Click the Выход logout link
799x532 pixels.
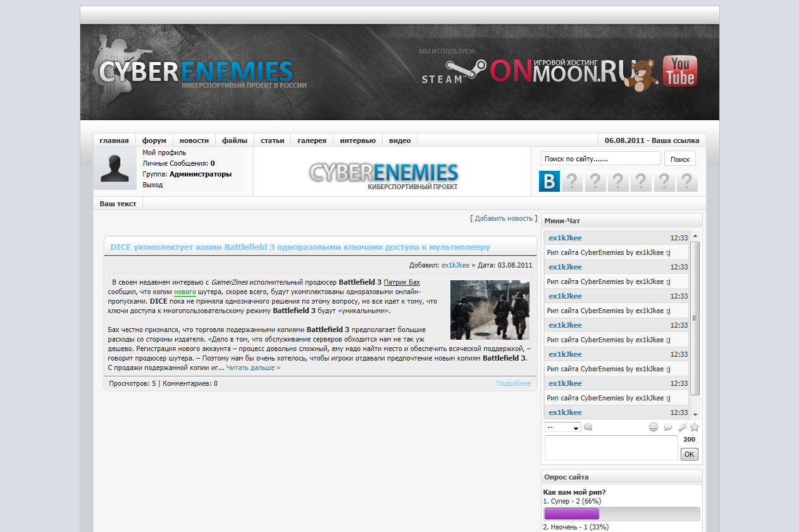(x=152, y=185)
